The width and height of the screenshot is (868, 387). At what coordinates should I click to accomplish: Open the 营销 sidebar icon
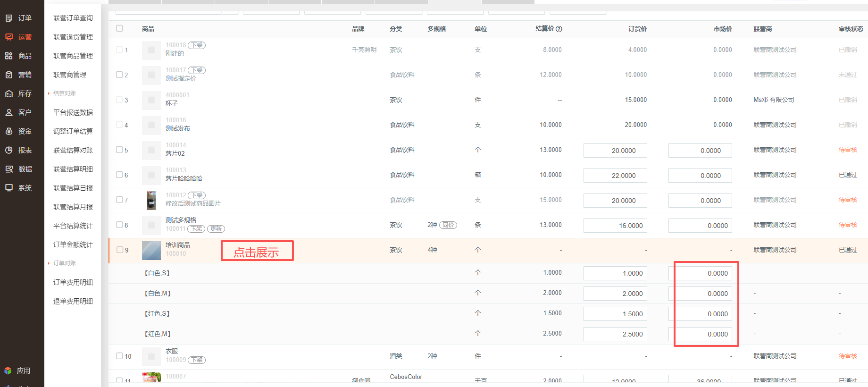[x=9, y=75]
